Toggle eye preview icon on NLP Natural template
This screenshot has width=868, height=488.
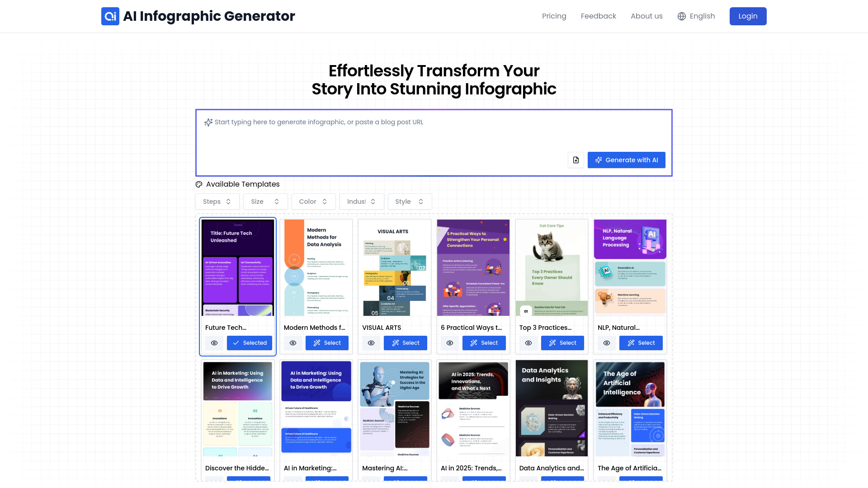tap(606, 343)
